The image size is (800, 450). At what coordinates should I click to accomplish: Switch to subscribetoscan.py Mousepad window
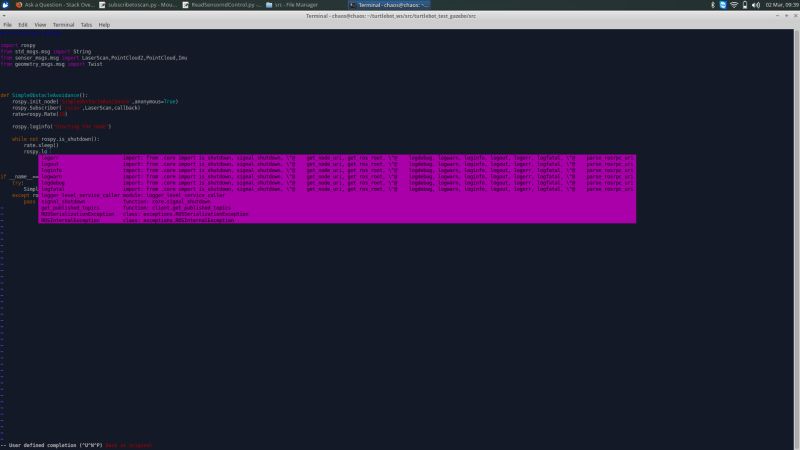pyautogui.click(x=137, y=5)
